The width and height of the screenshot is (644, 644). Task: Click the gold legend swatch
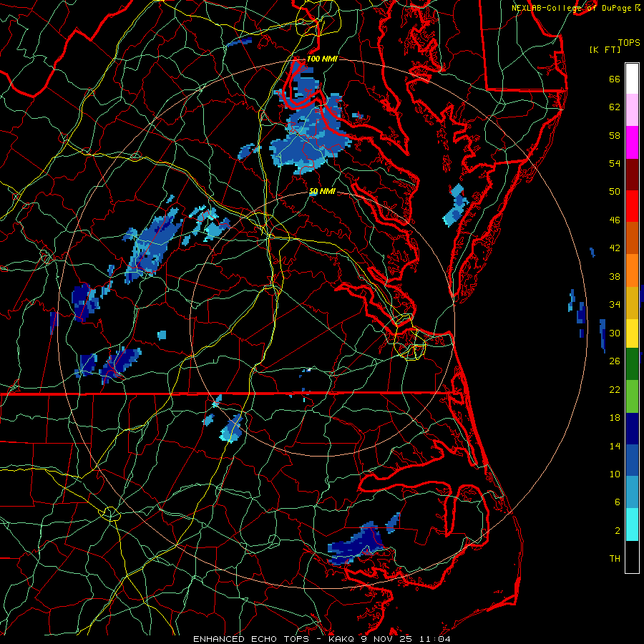point(632,303)
